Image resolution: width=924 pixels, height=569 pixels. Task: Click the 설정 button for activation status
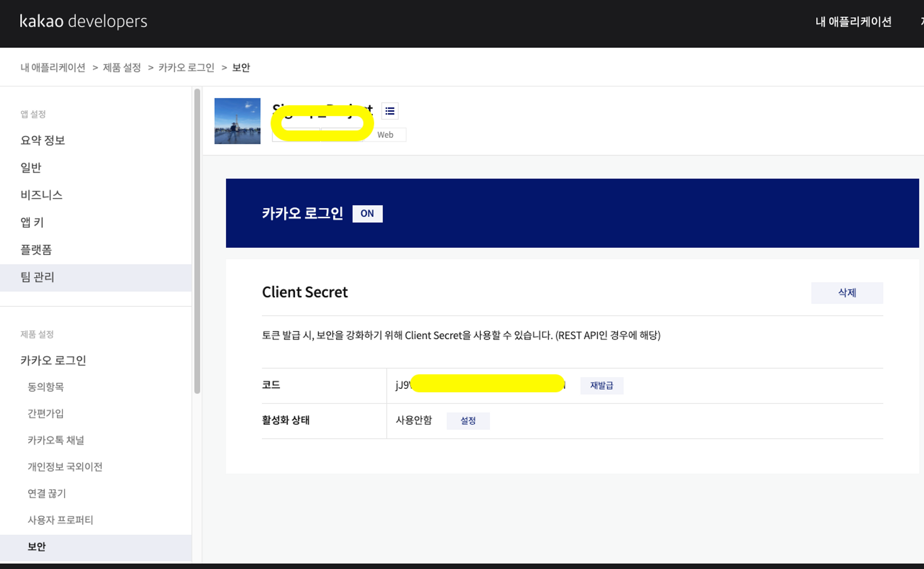coord(468,421)
